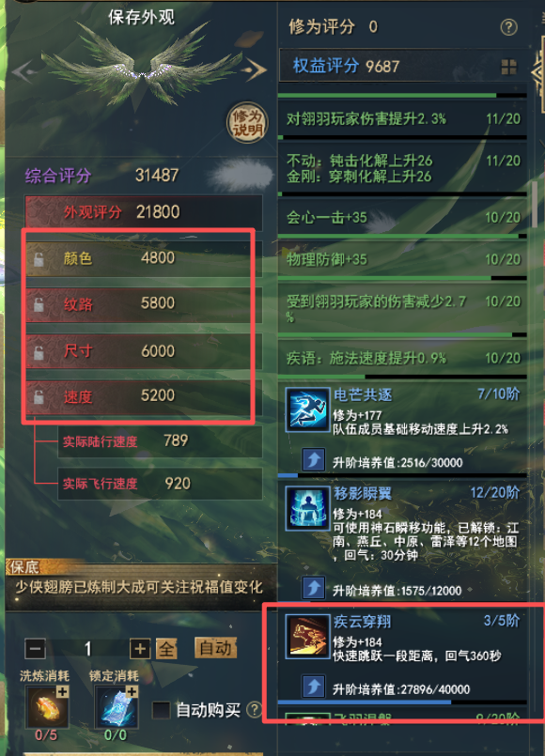The width and height of the screenshot is (545, 756).
Task: Open the help question mark beside 修为评分
Action: point(509,27)
